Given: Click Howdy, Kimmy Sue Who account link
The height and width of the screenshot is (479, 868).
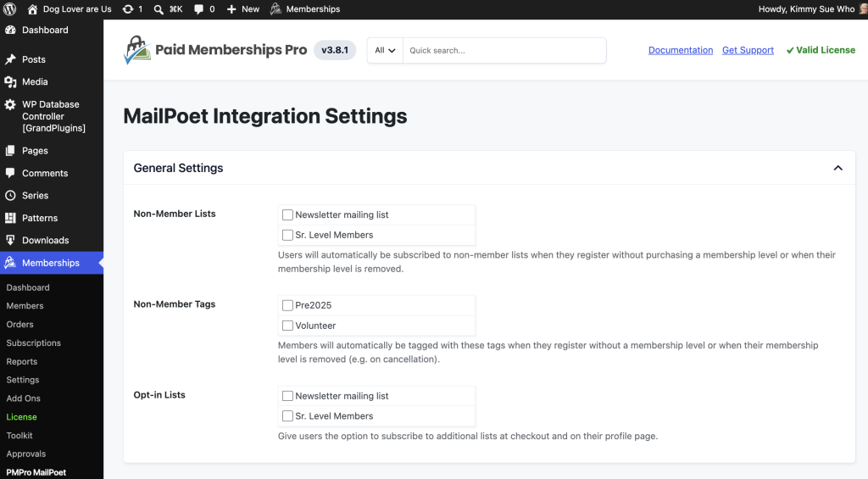Looking at the screenshot, I should pos(806,8).
